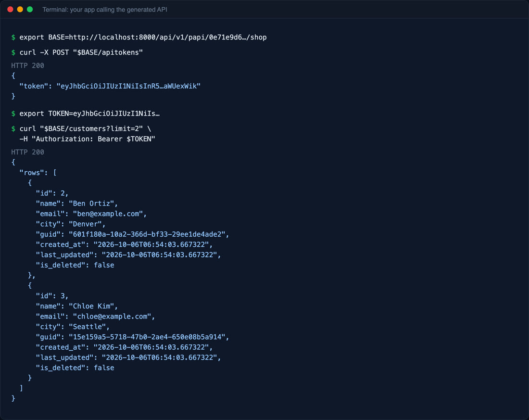Click the email ben@example.com line
529x420 pixels.
click(91, 214)
